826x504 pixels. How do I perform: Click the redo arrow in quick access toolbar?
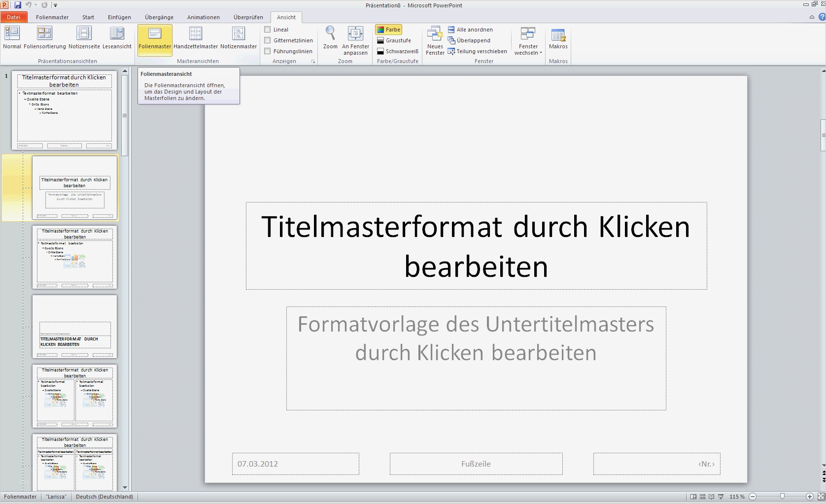click(x=45, y=5)
